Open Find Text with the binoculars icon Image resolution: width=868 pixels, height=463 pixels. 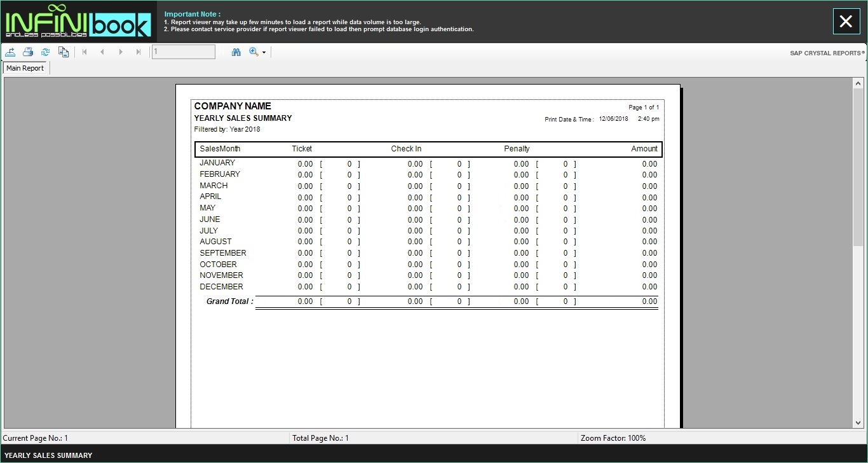click(236, 52)
